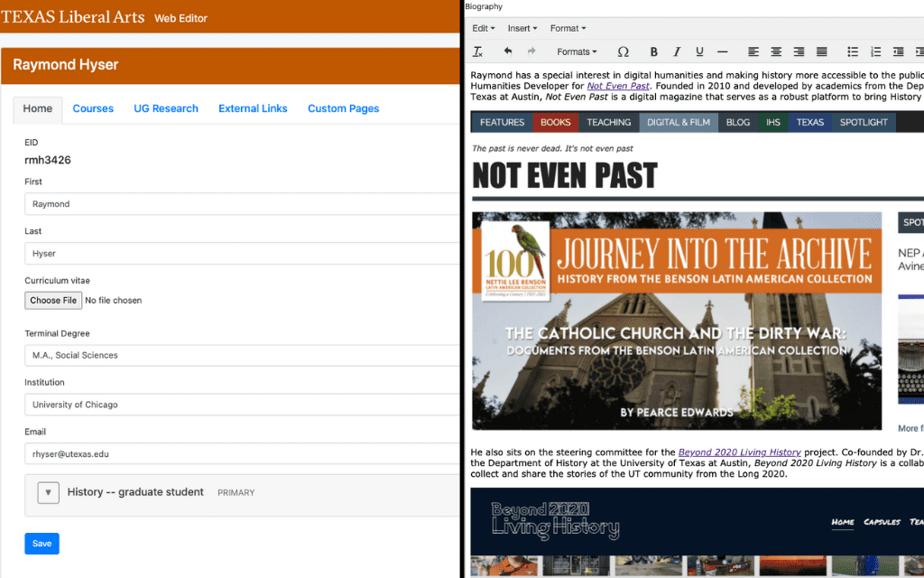Click the PRIMARY label

(236, 492)
